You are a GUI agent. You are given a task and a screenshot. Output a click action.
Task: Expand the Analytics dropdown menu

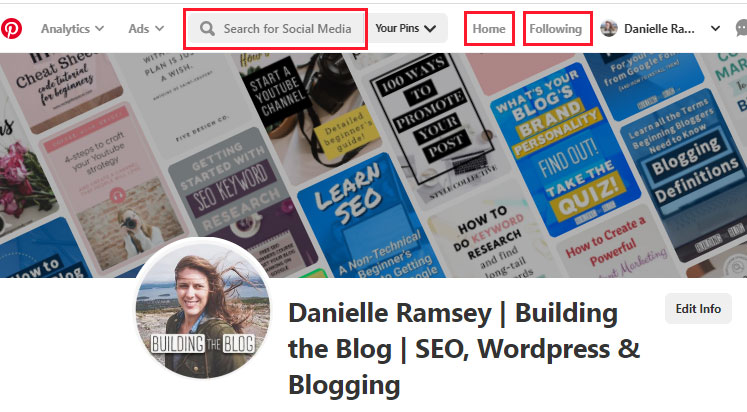(72, 29)
